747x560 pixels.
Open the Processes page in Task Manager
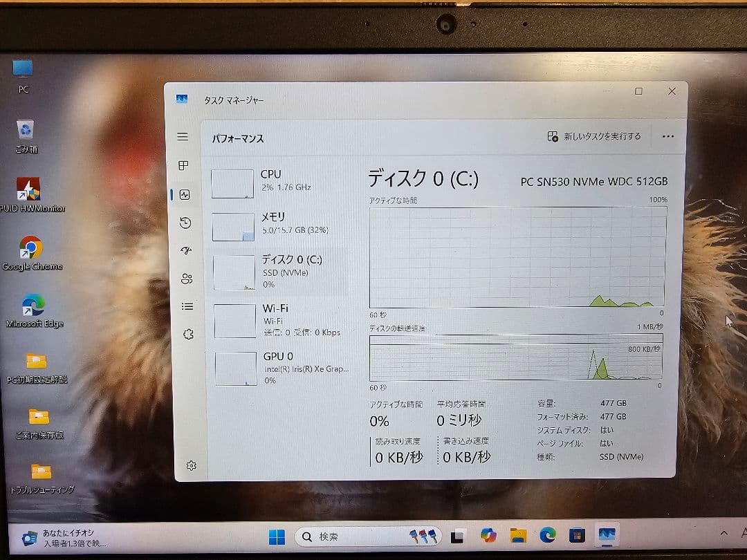point(183,165)
